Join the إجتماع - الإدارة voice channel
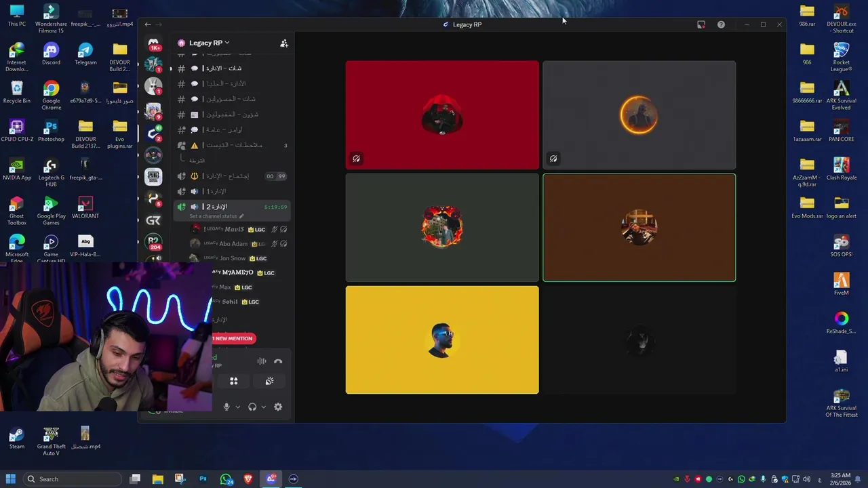 pos(232,176)
